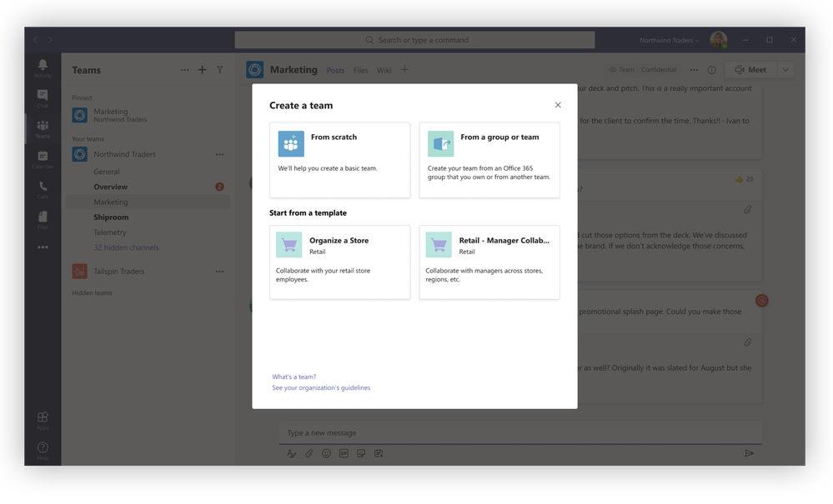The image size is (833, 504).
Task: Expand the Hidden teams section
Action: click(x=92, y=293)
